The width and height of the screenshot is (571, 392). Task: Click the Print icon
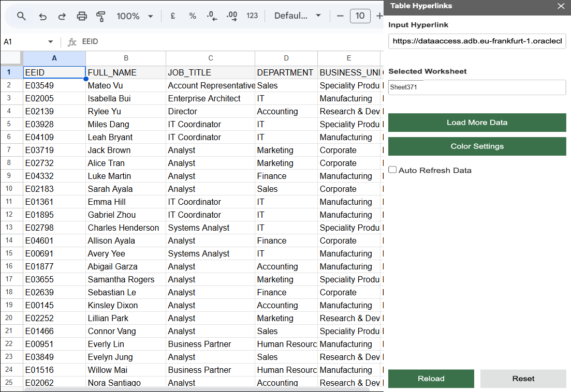click(81, 16)
